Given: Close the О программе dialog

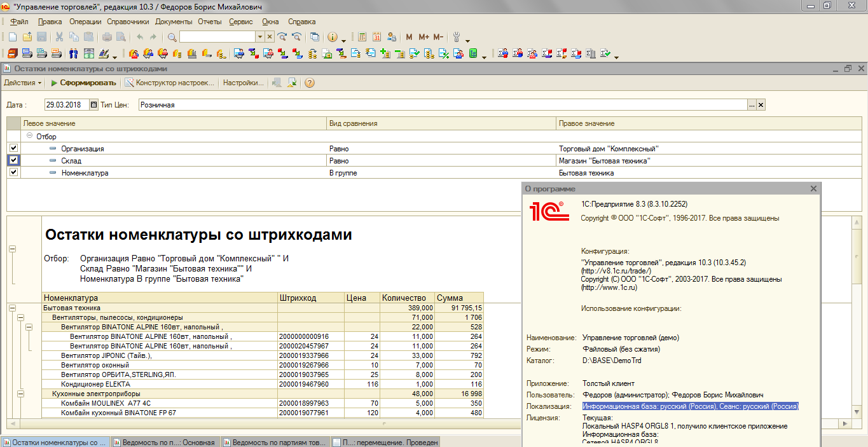Looking at the screenshot, I should pyautogui.click(x=813, y=188).
